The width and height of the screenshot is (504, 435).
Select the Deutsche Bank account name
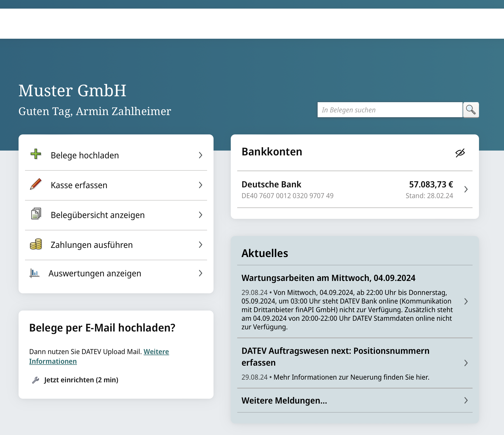point(271,184)
